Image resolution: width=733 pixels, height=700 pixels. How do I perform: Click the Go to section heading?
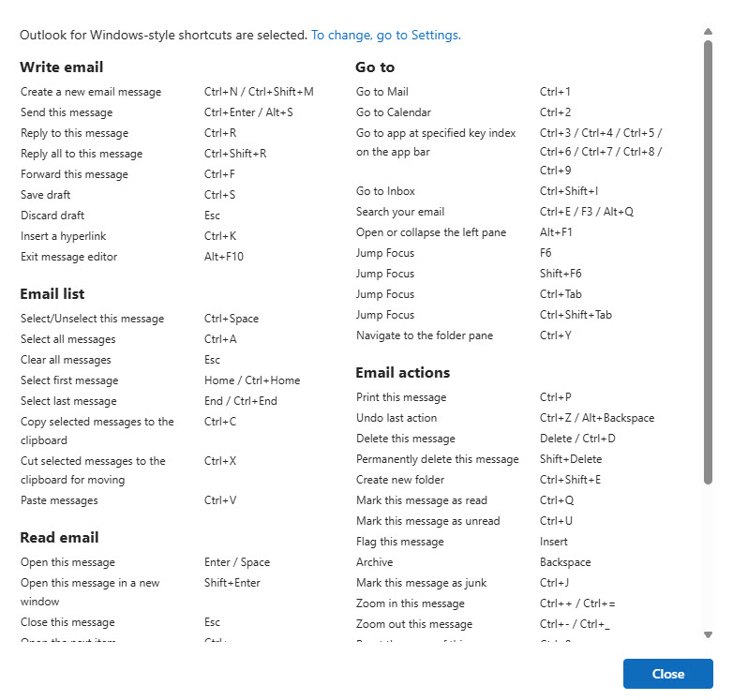(x=375, y=67)
